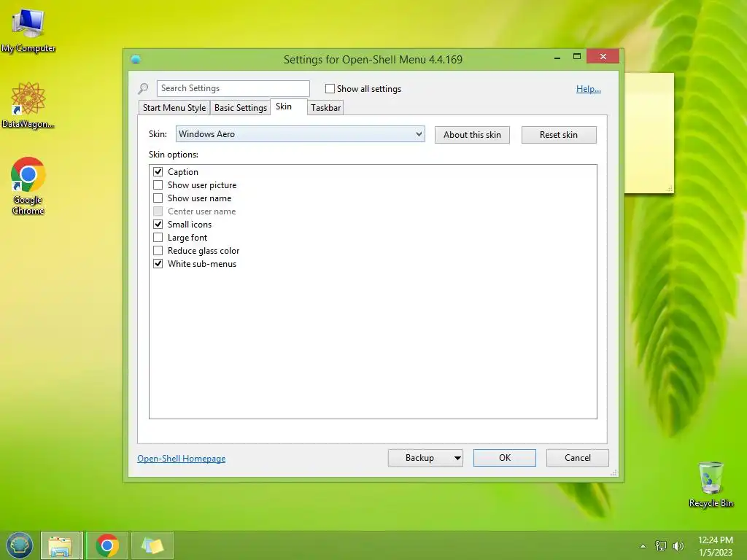The image size is (747, 560).
Task: Enable the Large font option
Action: tap(158, 237)
